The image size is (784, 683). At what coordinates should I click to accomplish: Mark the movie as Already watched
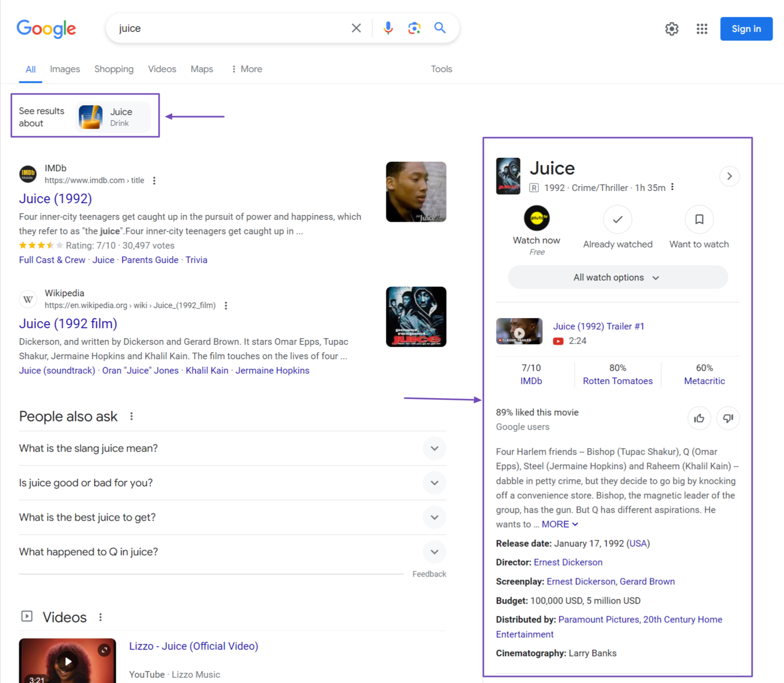pos(618,219)
